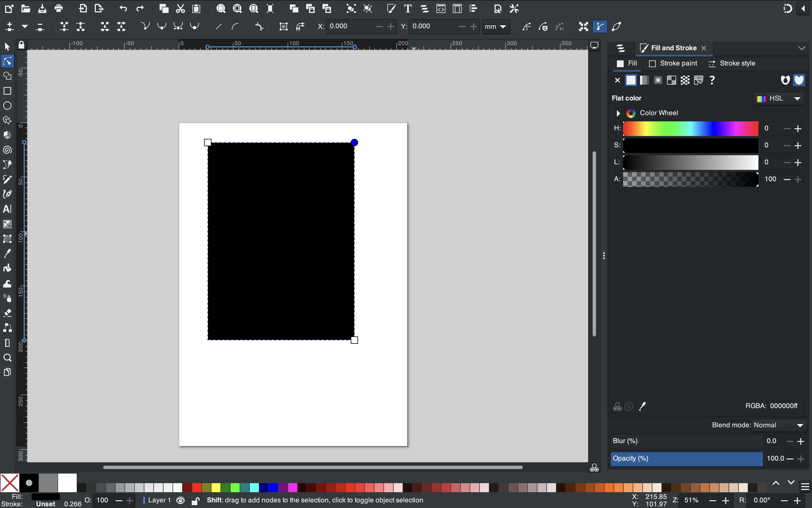This screenshot has height=508, width=812.
Task: Select the 3D box tool
Action: point(7,135)
